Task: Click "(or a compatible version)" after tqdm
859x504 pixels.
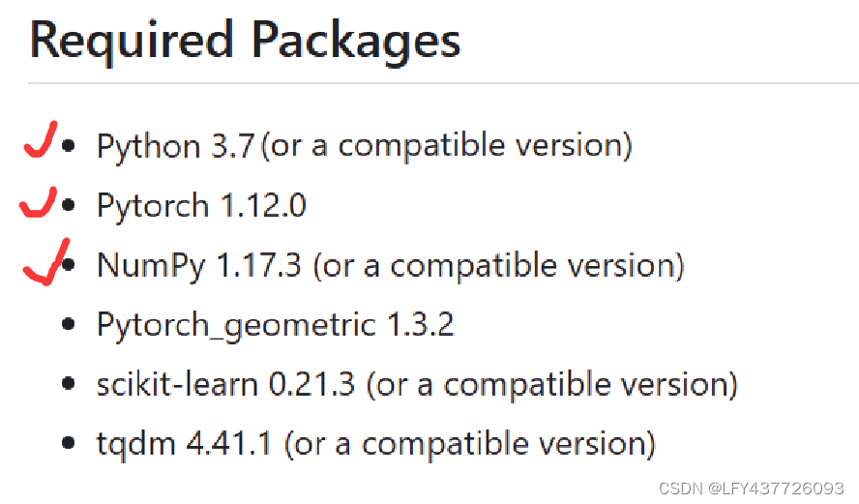Action: 470,443
